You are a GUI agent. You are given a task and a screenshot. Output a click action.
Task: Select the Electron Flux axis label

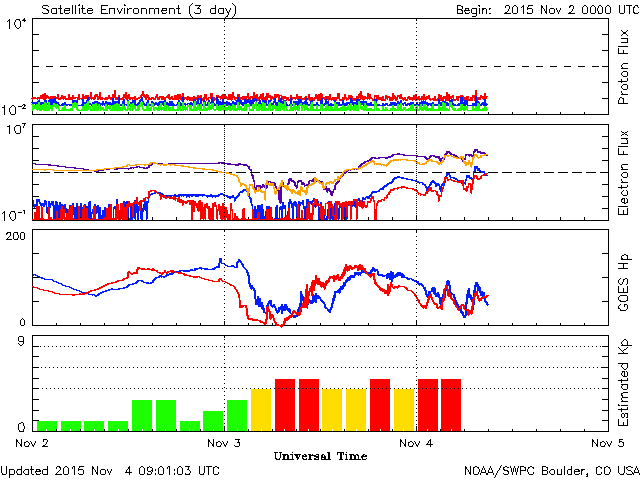[x=623, y=171]
